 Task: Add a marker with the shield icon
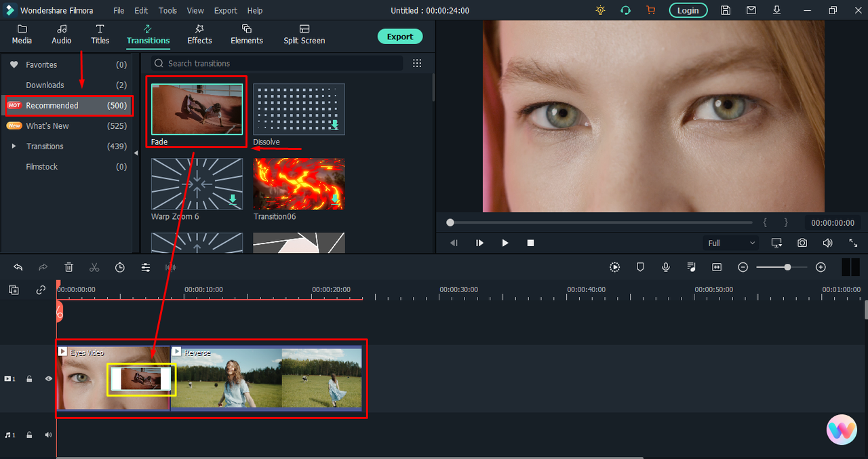(640, 268)
